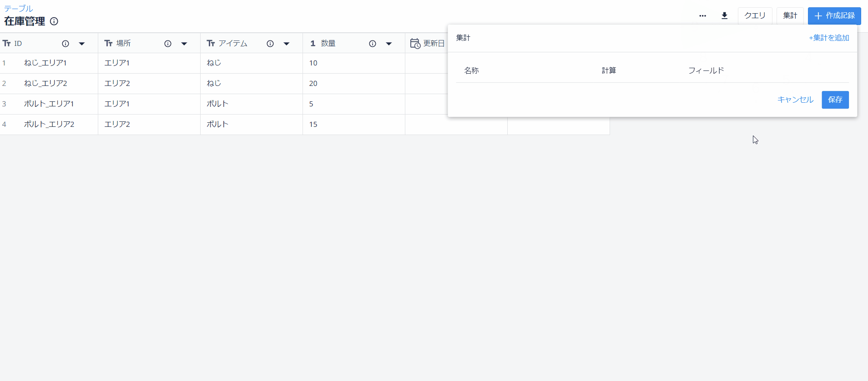Open the 場所 column dropdown arrow

point(184,44)
